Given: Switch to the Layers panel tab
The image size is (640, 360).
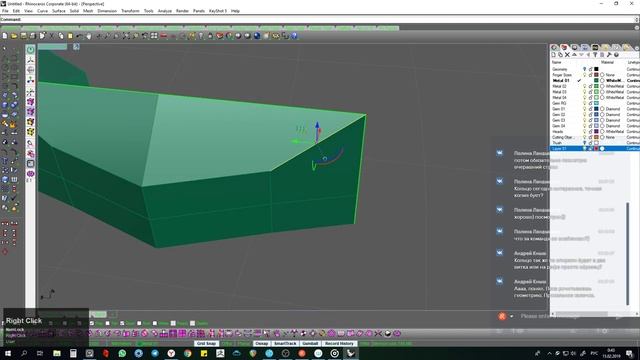Looking at the screenshot, I should click(x=564, y=47).
